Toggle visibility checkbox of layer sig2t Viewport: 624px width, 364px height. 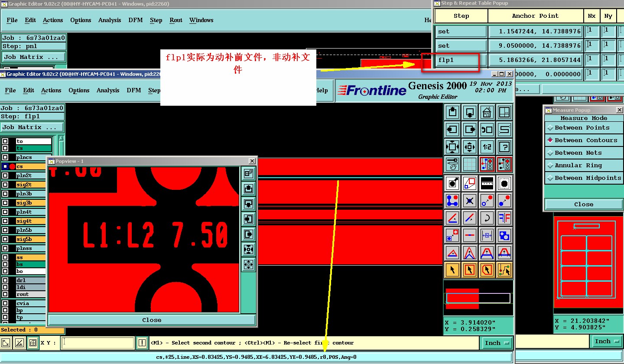[x=5, y=185]
